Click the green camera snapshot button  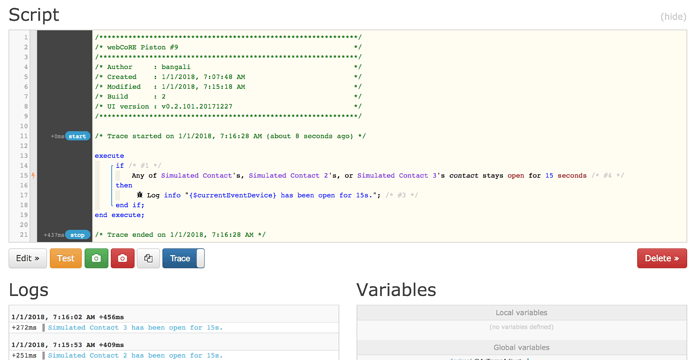96,258
